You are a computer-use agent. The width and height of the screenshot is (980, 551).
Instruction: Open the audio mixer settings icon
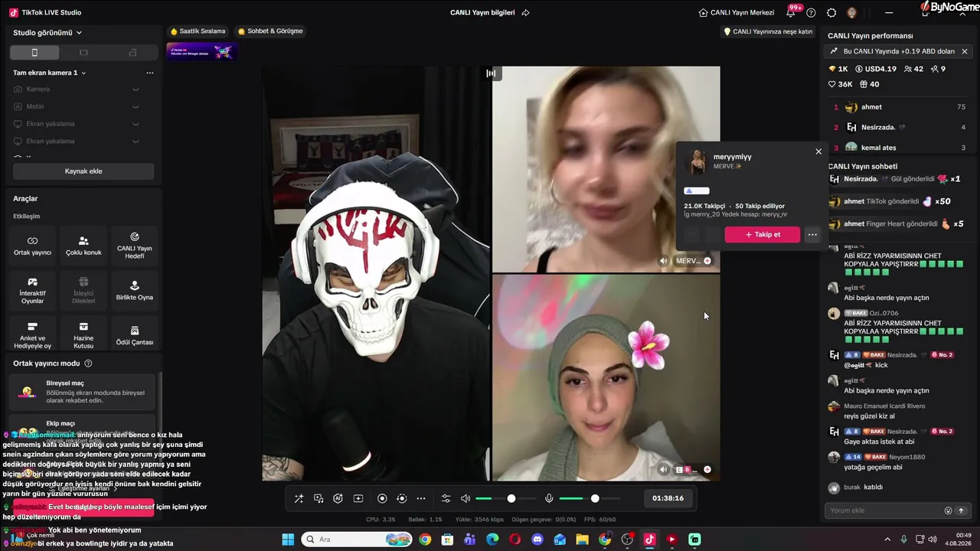446,498
